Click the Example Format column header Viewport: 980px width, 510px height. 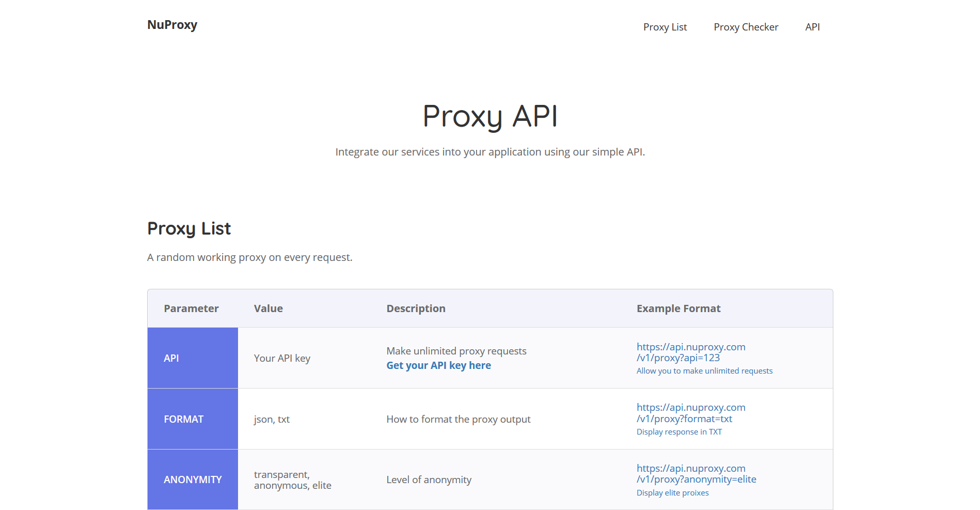click(678, 308)
